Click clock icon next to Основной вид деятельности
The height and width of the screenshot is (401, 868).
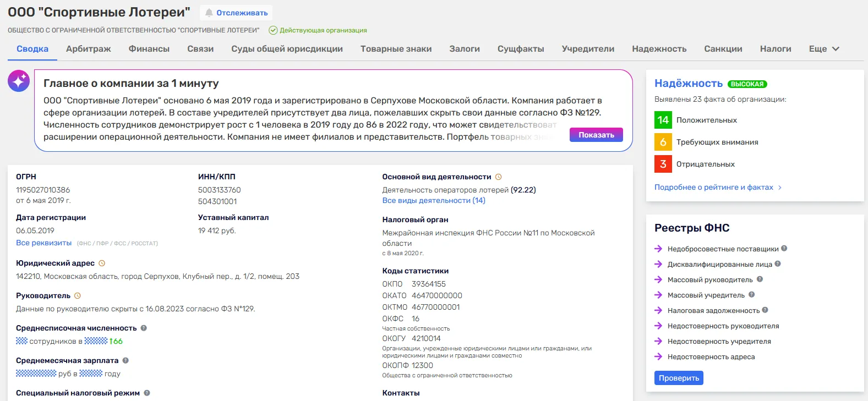point(499,177)
